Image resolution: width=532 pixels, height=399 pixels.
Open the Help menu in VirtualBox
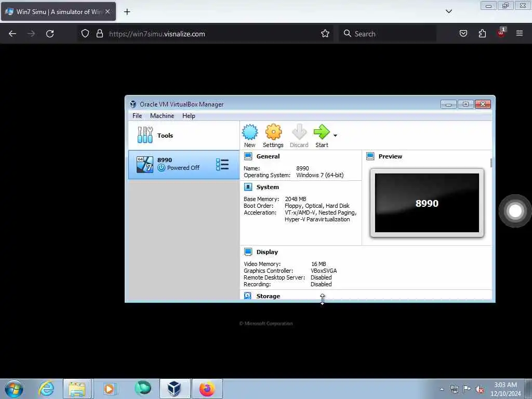(189, 116)
